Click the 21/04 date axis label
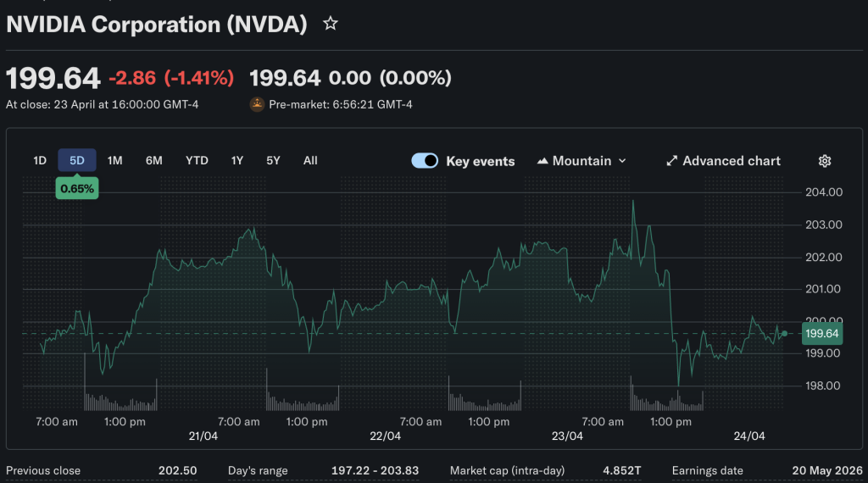868x483 pixels. pos(203,436)
